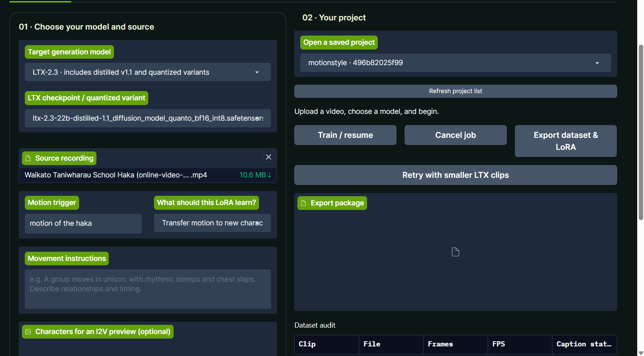644x356 pixels.
Task: Click Retry with smaller LTX clips
Action: pos(456,175)
